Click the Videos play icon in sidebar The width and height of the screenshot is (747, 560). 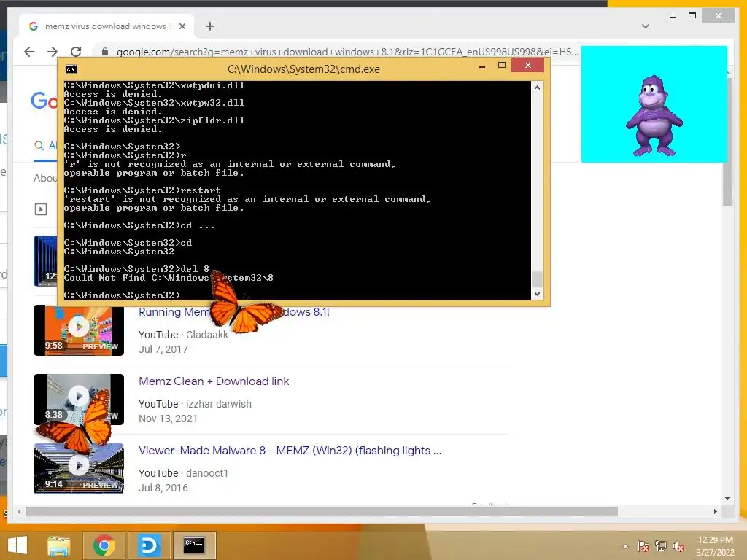click(41, 209)
